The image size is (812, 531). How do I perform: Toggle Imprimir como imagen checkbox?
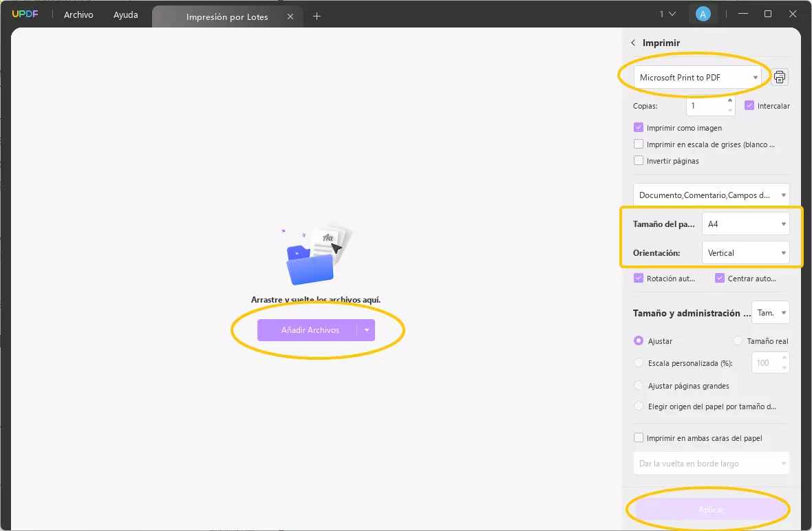[639, 127]
